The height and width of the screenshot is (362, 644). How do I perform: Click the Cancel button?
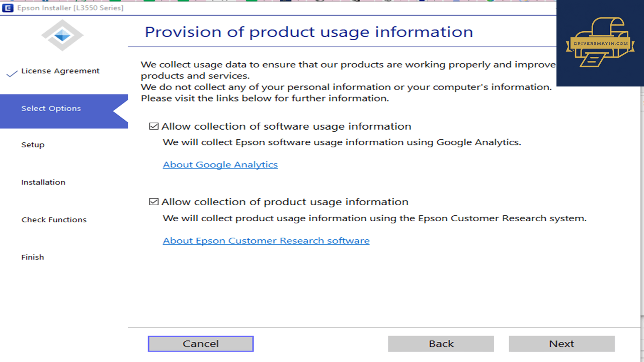pos(201,344)
